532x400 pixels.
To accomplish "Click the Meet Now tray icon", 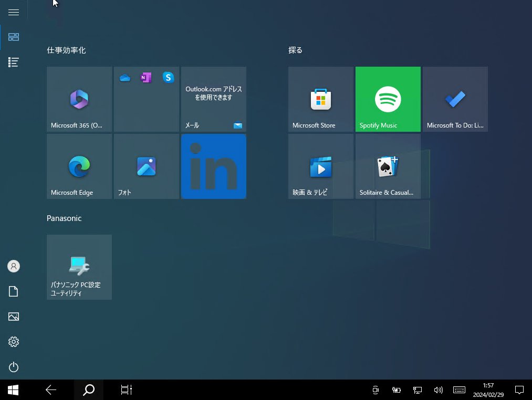I will (x=375, y=390).
